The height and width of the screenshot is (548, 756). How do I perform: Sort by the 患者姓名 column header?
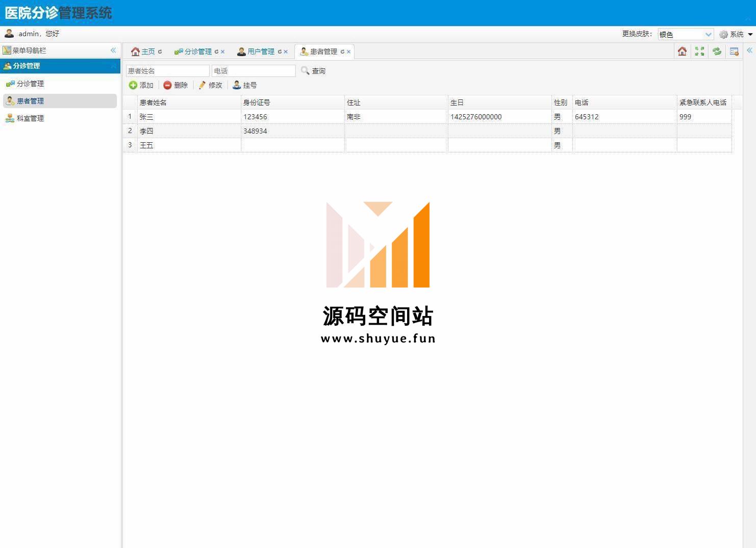coord(189,102)
